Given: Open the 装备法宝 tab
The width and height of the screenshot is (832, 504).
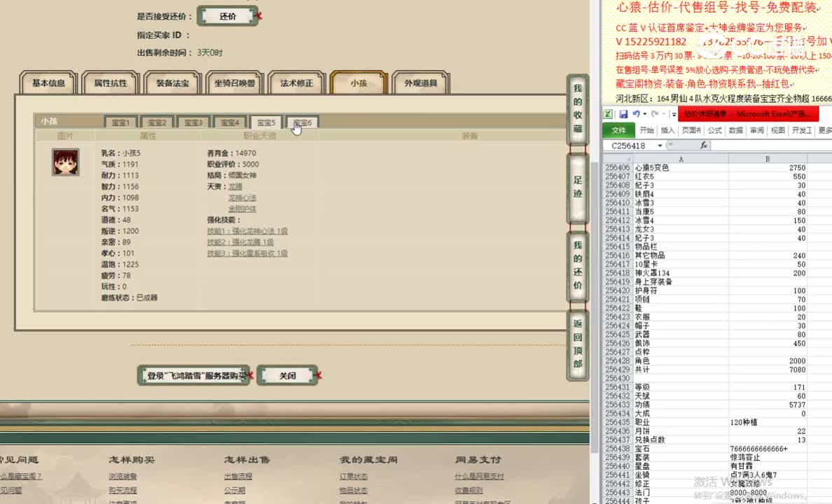Looking at the screenshot, I should point(172,83).
